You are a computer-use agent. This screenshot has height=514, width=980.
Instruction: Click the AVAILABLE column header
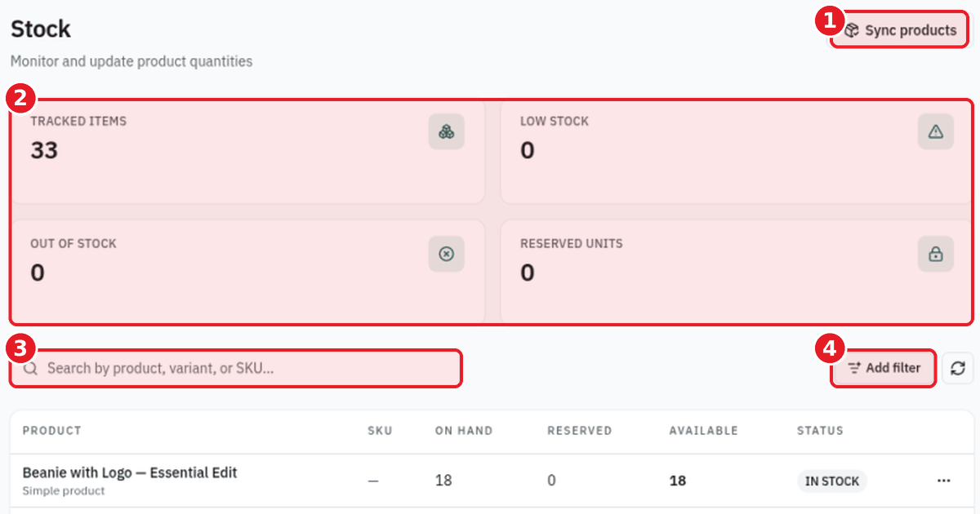pos(703,431)
